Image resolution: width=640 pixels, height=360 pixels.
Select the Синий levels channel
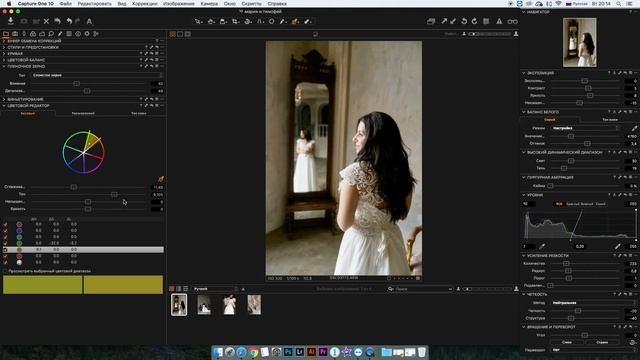click(x=600, y=204)
